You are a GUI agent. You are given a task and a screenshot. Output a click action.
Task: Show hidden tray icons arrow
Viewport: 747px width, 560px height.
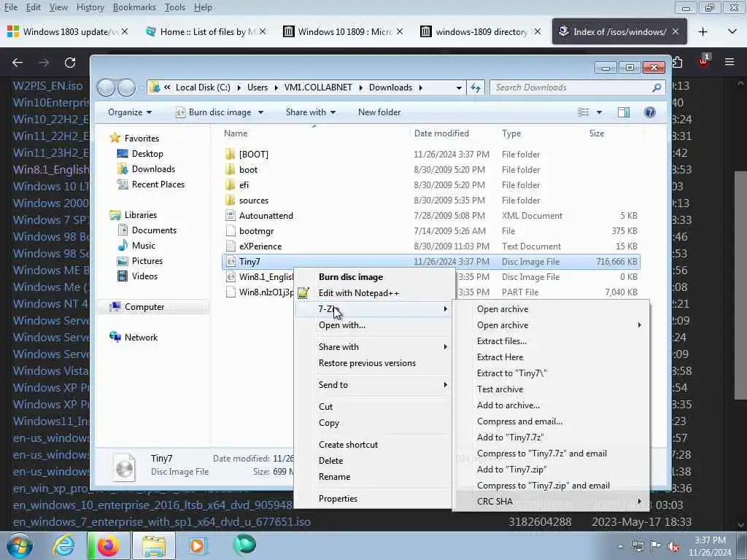620,547
